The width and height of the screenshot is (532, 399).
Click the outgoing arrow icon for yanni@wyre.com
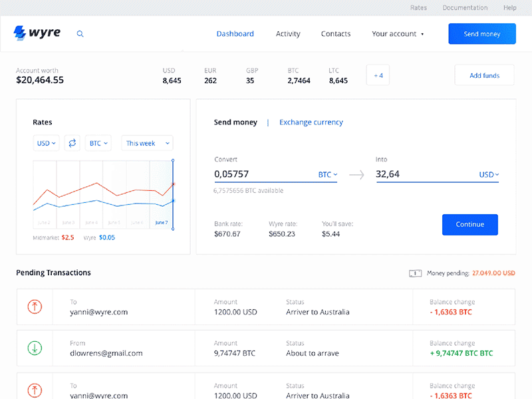35,307
